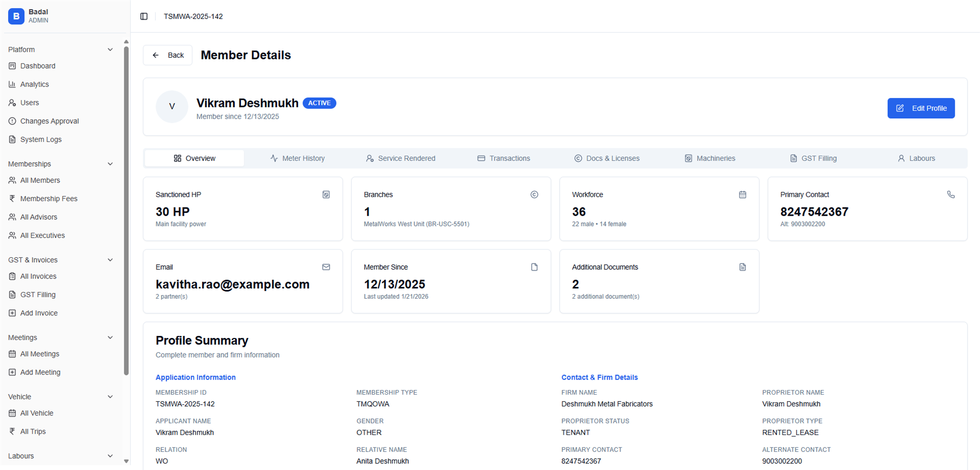Click the Edit Profile button

(921, 108)
